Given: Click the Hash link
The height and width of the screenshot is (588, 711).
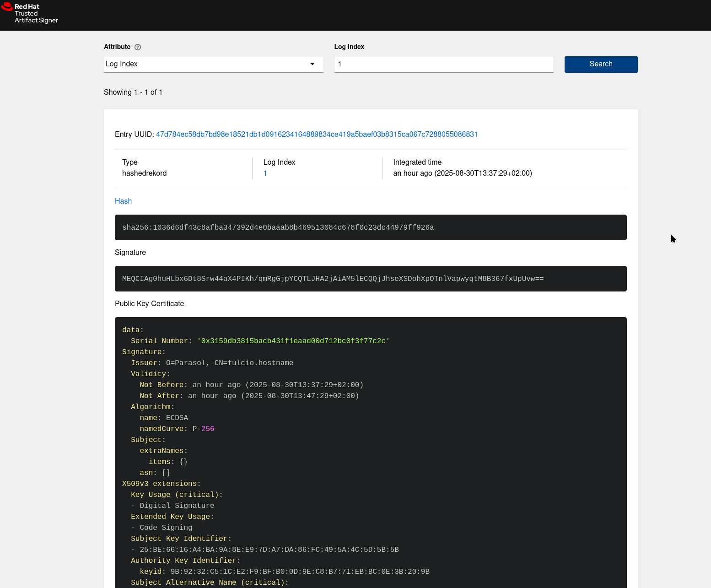Looking at the screenshot, I should [123, 201].
